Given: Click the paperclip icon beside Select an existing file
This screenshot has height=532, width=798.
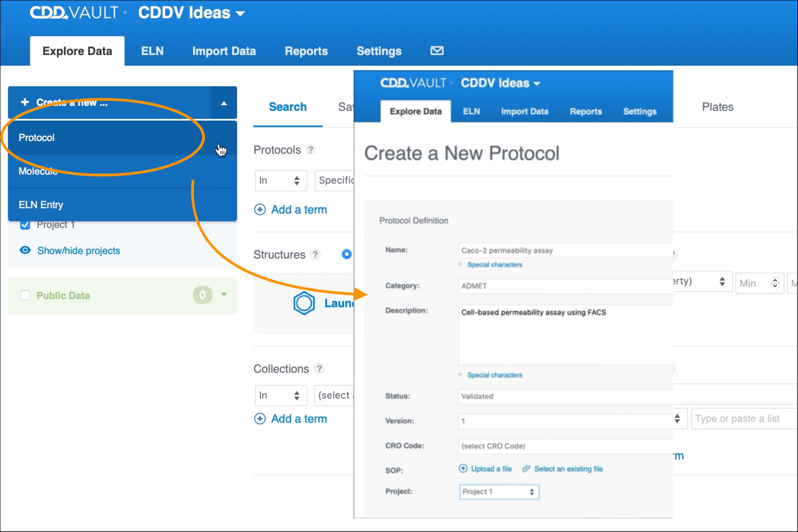Looking at the screenshot, I should pyautogui.click(x=526, y=468).
